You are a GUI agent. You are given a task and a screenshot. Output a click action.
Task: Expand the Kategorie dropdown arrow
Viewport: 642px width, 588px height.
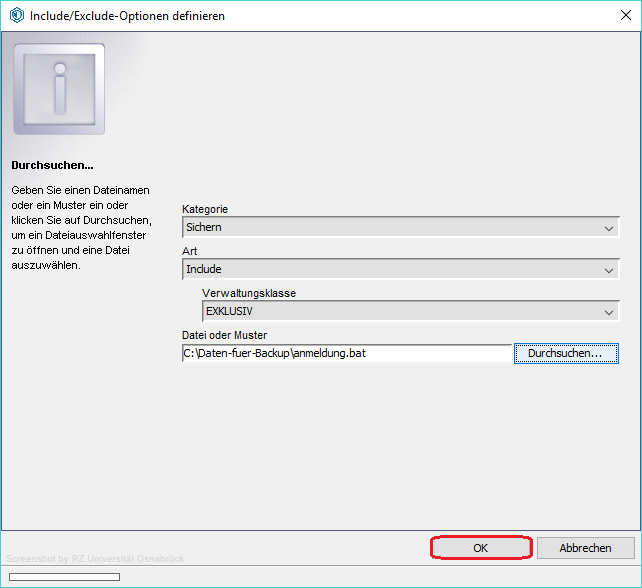point(610,228)
